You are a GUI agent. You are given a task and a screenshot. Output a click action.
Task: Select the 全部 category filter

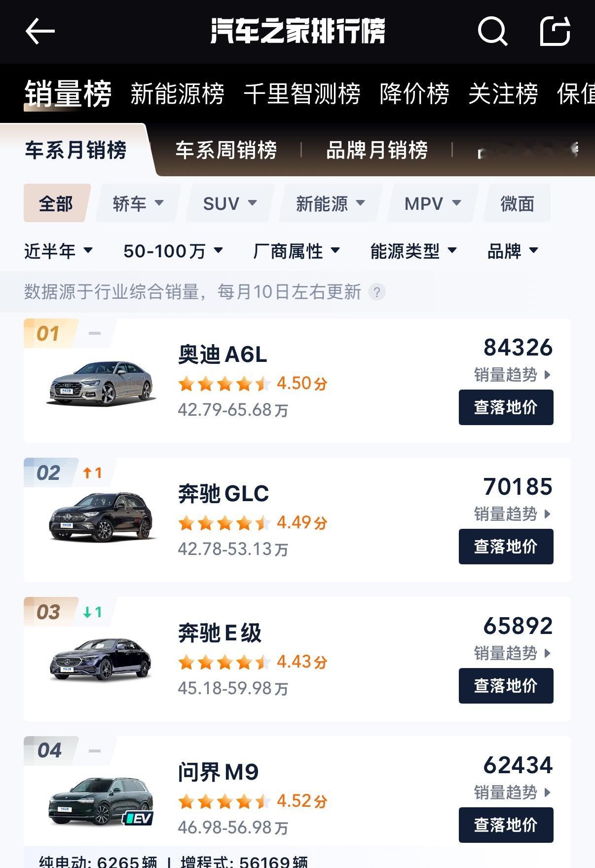pos(56,203)
